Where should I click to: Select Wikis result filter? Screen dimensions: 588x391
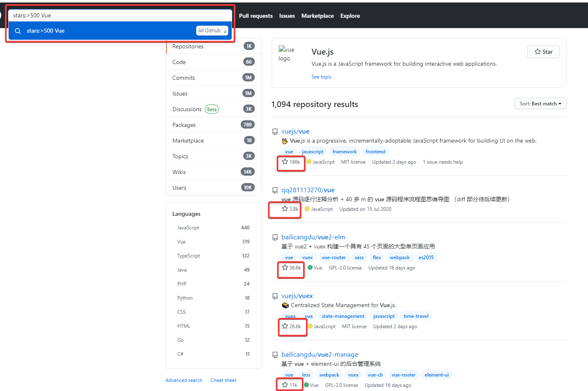(x=214, y=172)
